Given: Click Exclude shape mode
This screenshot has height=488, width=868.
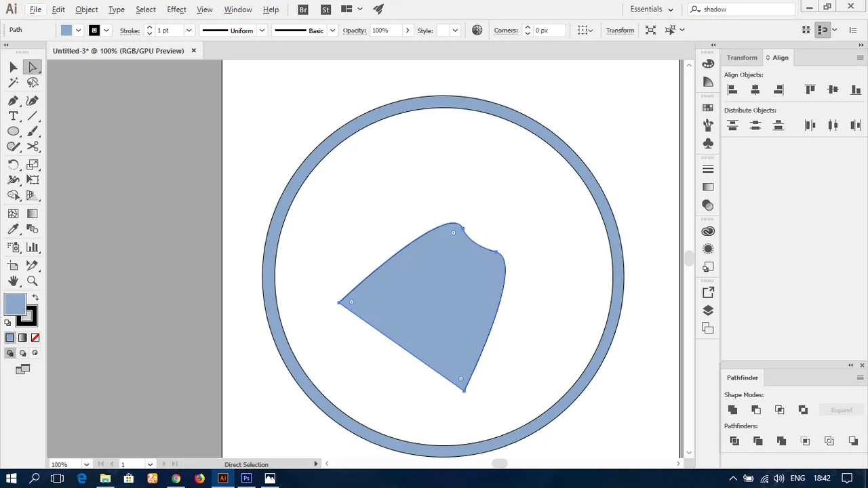Looking at the screenshot, I should (x=804, y=410).
